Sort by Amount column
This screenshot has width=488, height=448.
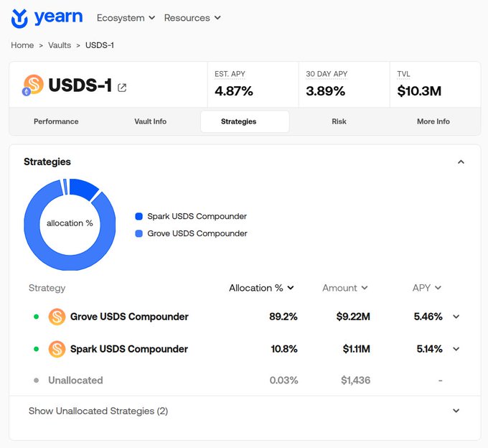pos(345,288)
